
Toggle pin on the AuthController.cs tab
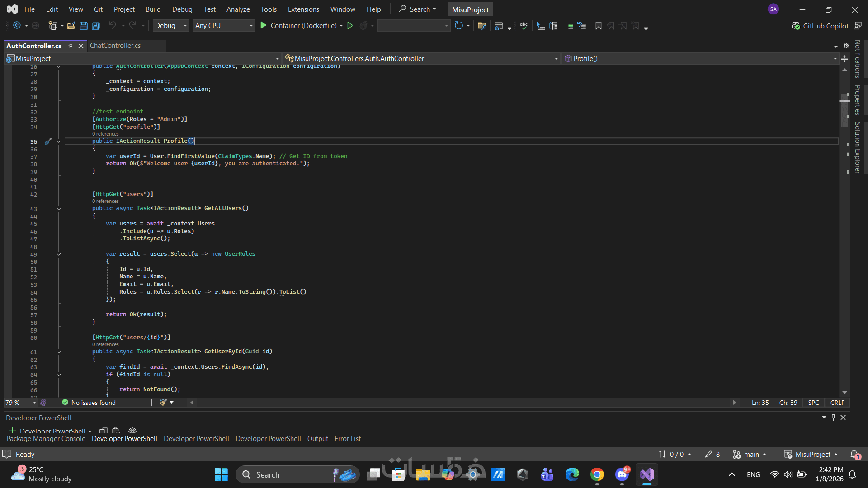70,46
